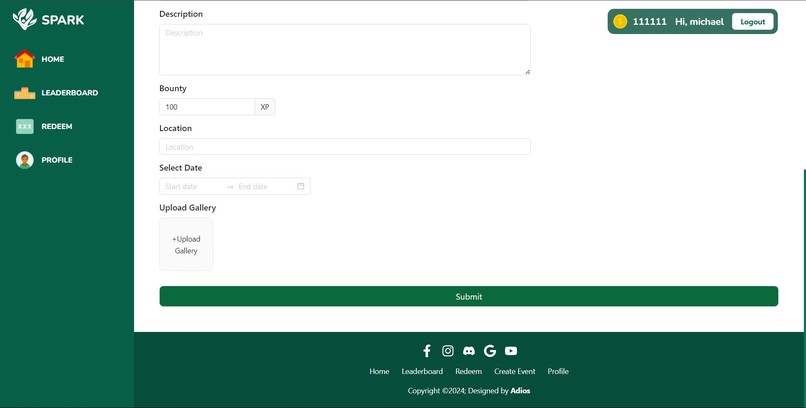
Task: Click the Logout button
Action: point(753,22)
